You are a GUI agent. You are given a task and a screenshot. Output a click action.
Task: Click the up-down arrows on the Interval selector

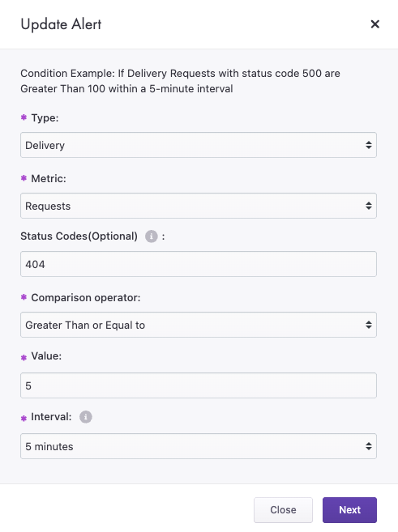pyautogui.click(x=369, y=446)
